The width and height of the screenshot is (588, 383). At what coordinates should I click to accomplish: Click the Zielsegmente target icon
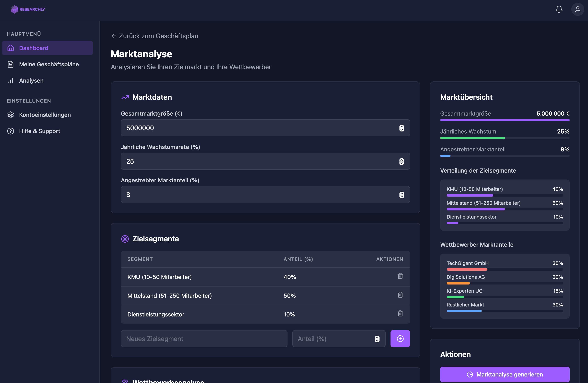125,239
